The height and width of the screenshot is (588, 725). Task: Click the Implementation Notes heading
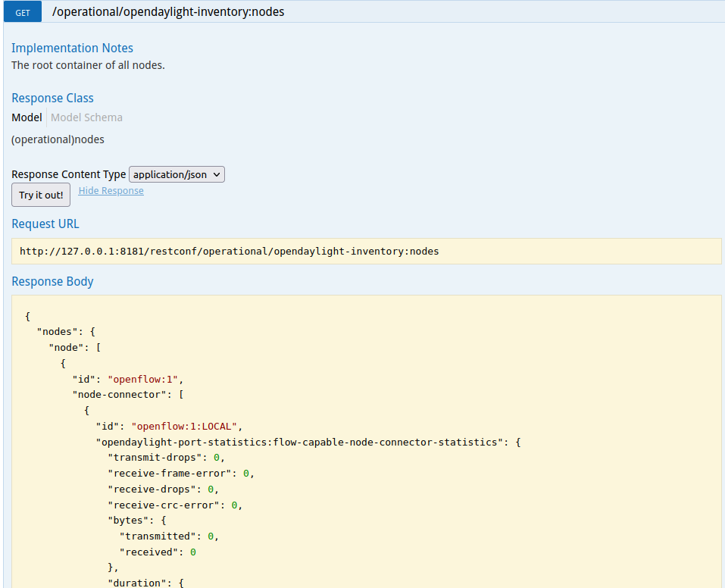tap(72, 48)
